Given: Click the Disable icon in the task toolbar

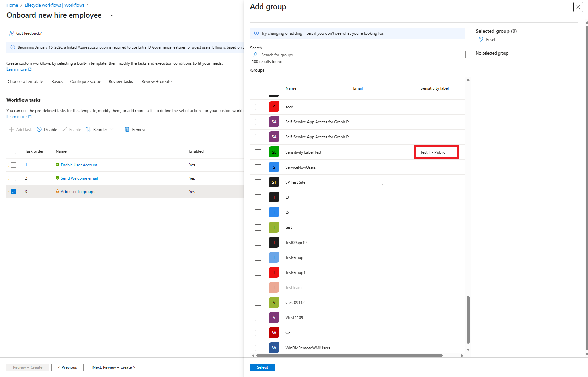Looking at the screenshot, I should (40, 129).
